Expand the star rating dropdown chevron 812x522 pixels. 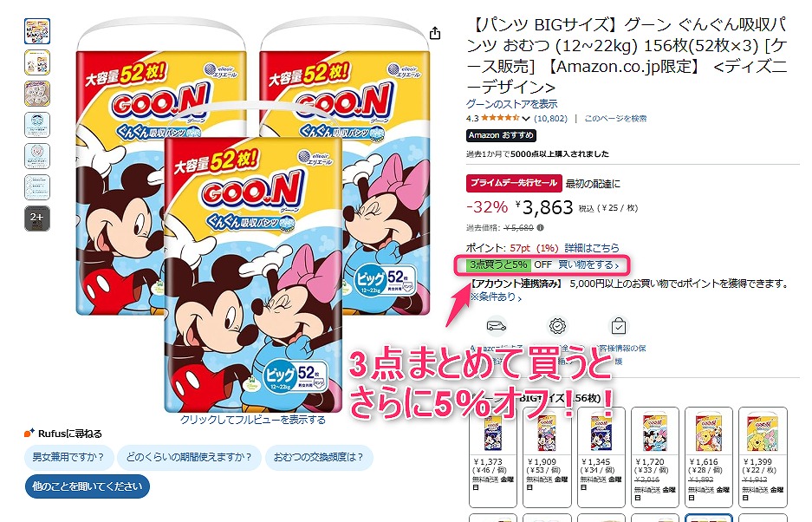(x=526, y=119)
